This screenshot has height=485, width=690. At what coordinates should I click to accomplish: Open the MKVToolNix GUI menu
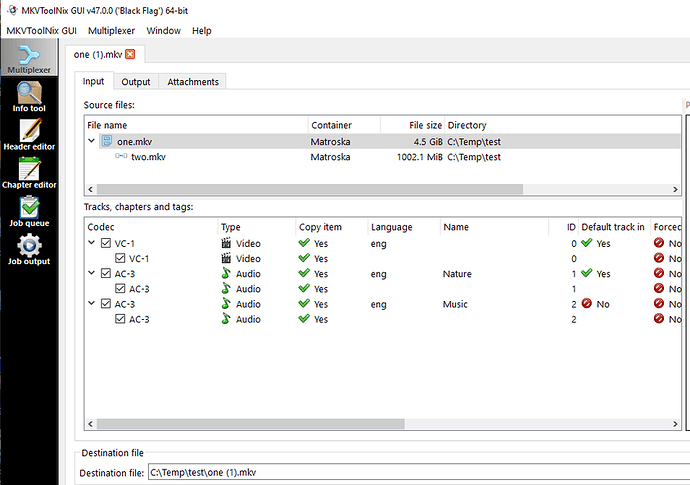[41, 31]
